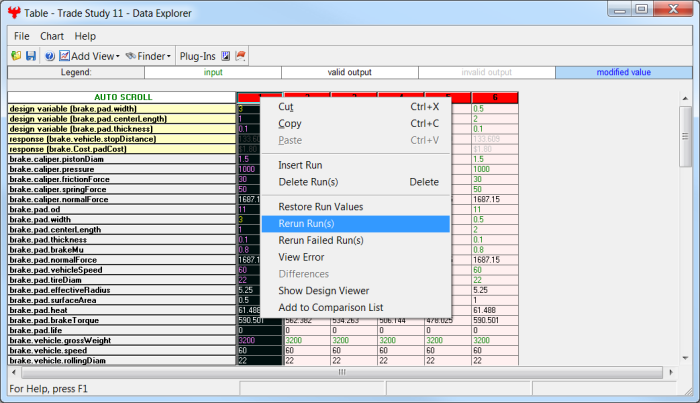700x403 pixels.
Task: Click the red flag plug-in icon
Action: [x=240, y=56]
